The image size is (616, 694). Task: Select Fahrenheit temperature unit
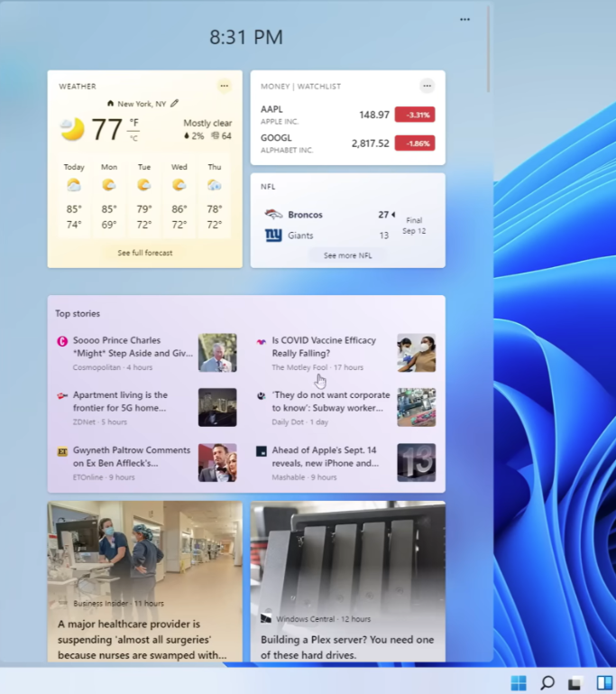click(x=133, y=123)
